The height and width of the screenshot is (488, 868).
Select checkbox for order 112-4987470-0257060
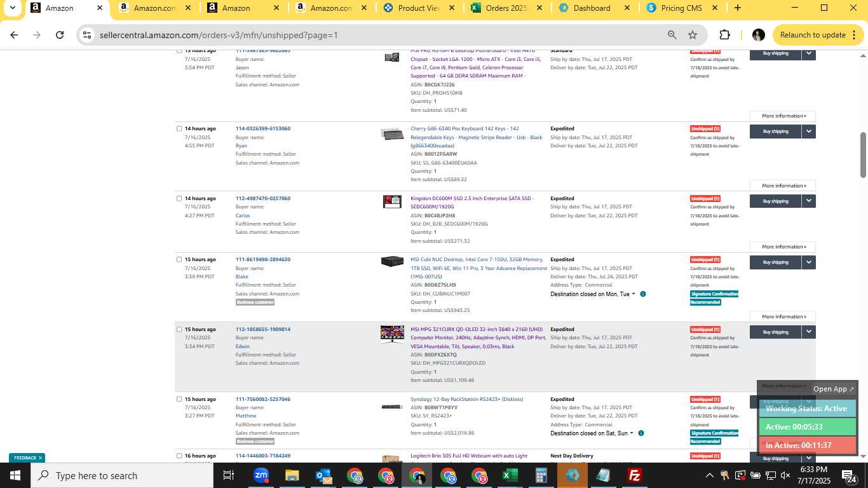(x=179, y=198)
